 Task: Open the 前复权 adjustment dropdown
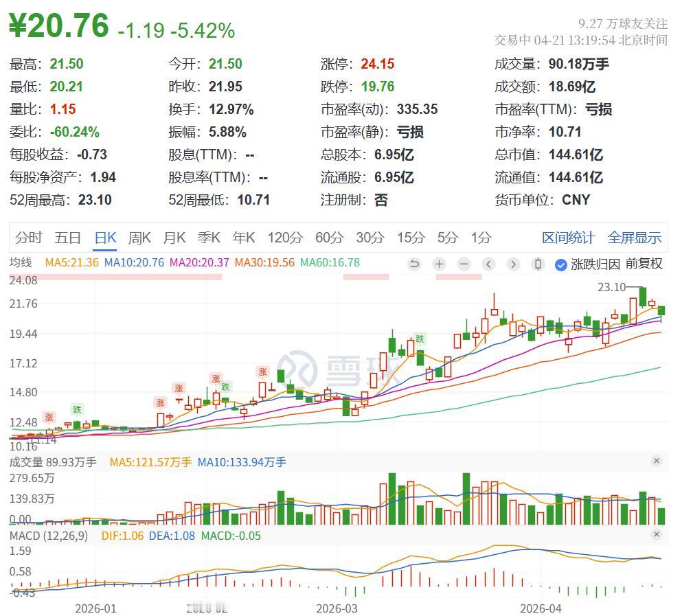click(644, 264)
